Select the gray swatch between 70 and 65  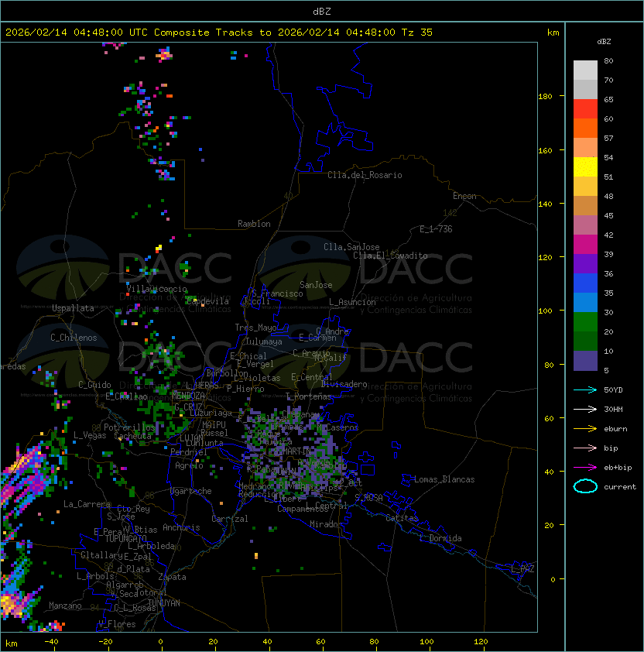point(585,89)
